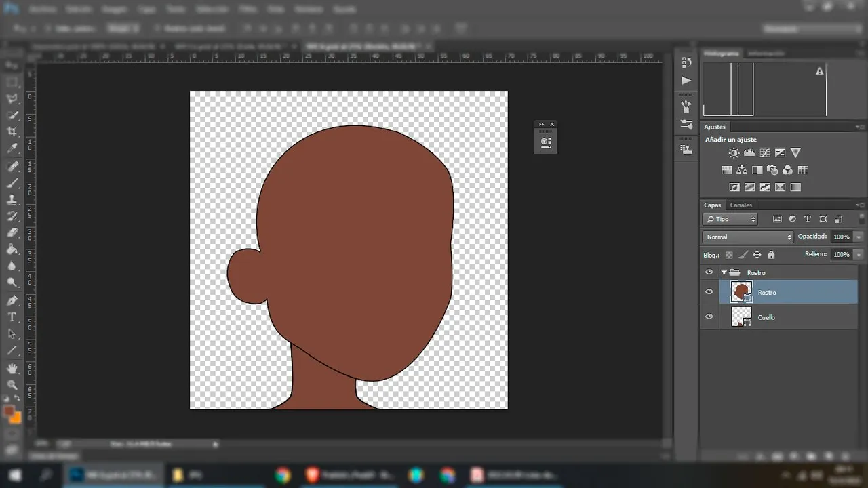Toggle the layer filtering switch

pos(862,219)
